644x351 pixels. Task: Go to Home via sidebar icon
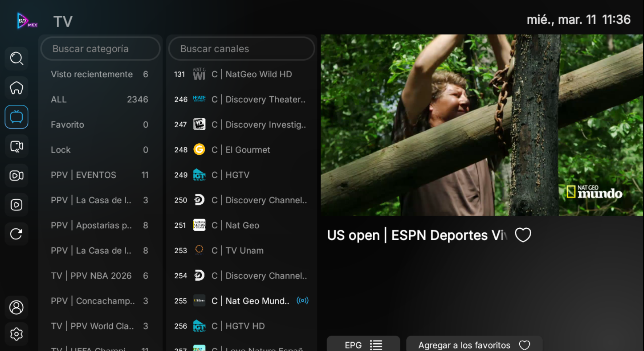coord(16,88)
